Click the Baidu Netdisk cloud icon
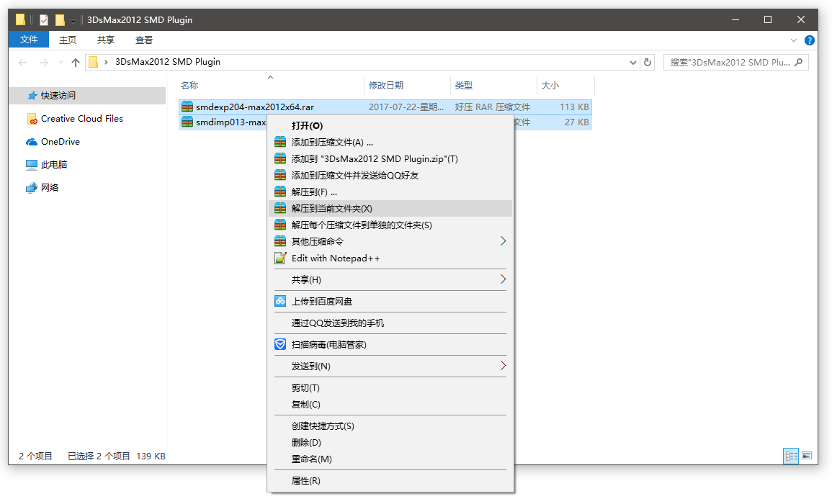Screen dimensions: 832x504 [x=280, y=302]
